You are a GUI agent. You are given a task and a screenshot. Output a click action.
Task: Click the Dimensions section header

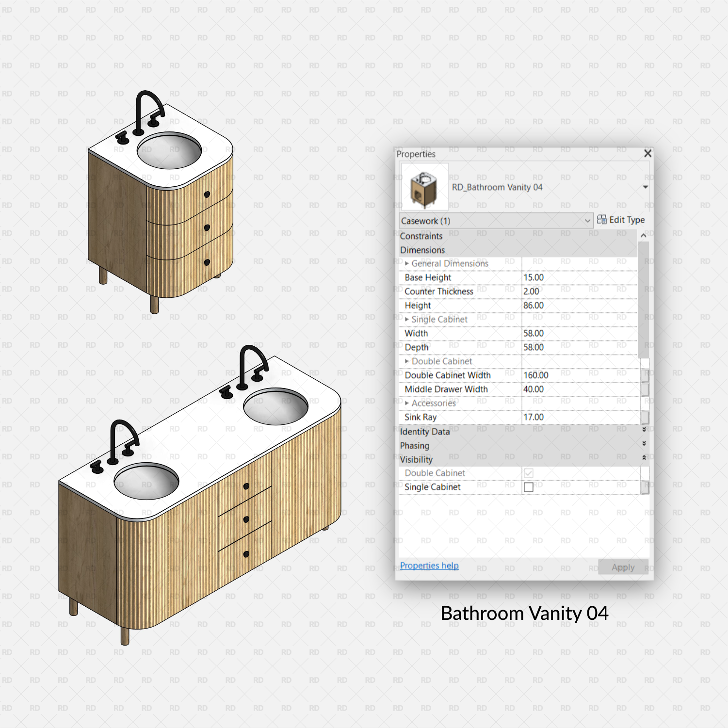422,250
